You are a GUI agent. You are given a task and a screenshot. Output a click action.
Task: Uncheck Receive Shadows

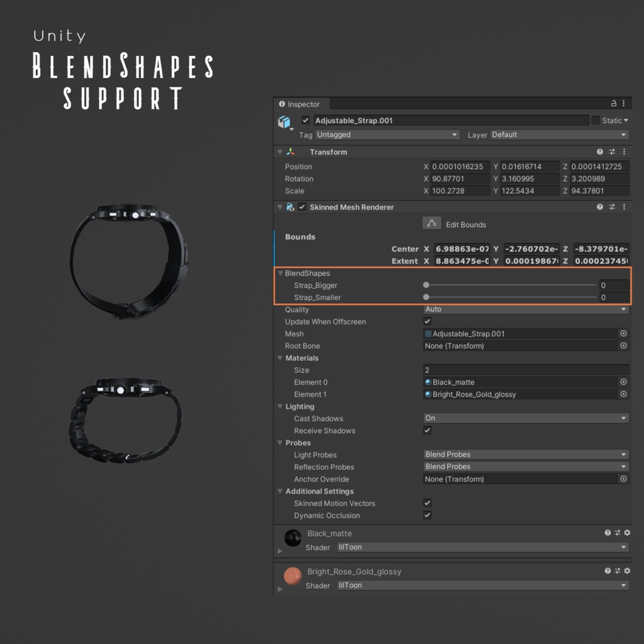(428, 430)
